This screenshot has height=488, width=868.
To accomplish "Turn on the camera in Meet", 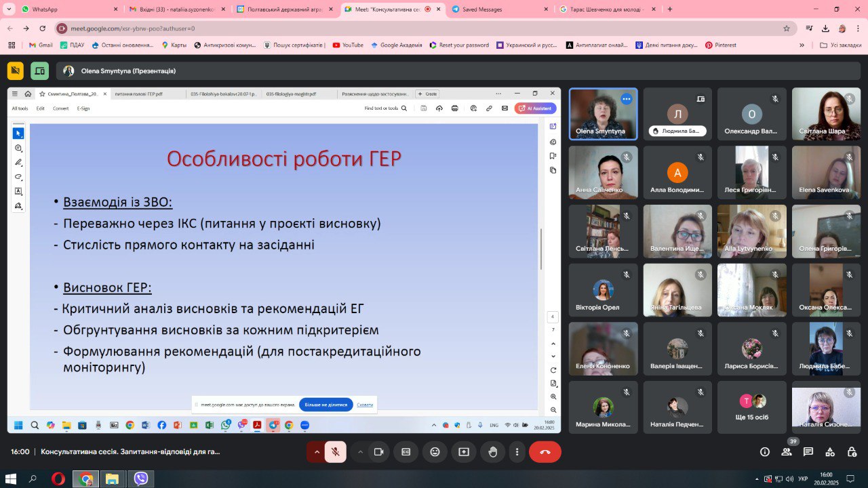I will click(379, 452).
